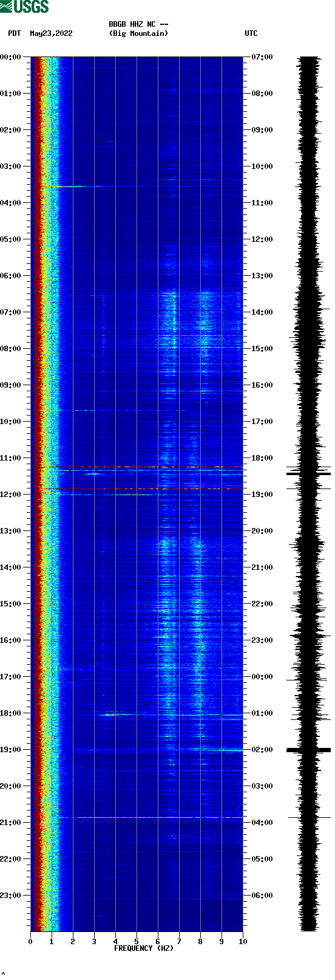Click the UTC time label '13:00'
The height and width of the screenshot is (980, 335).
262,276
